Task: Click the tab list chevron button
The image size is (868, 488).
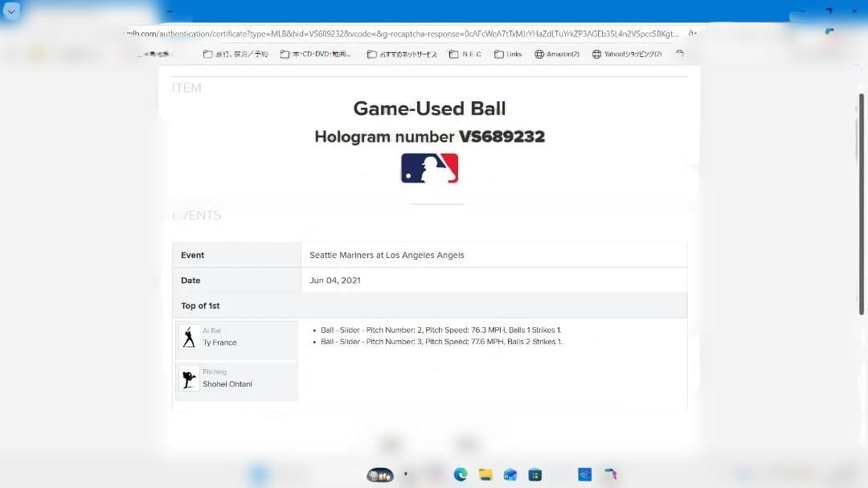Action: (x=11, y=11)
